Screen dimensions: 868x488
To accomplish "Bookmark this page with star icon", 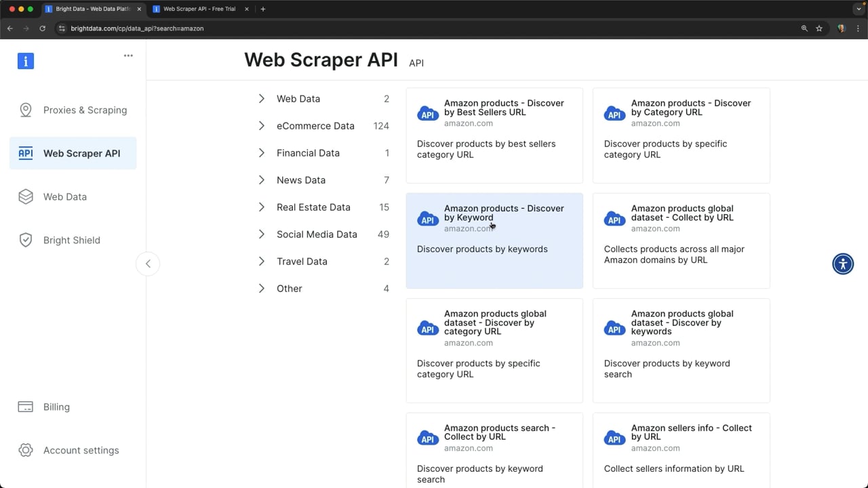I will (819, 28).
